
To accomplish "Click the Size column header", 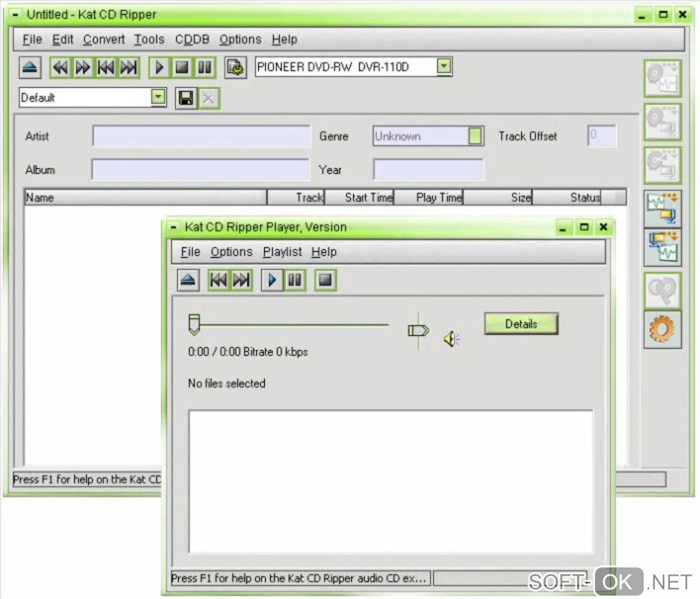I will click(498, 198).
